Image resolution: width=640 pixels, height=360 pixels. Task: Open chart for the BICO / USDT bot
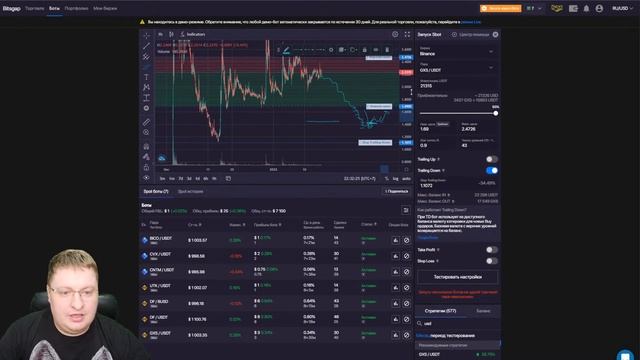(x=396, y=240)
